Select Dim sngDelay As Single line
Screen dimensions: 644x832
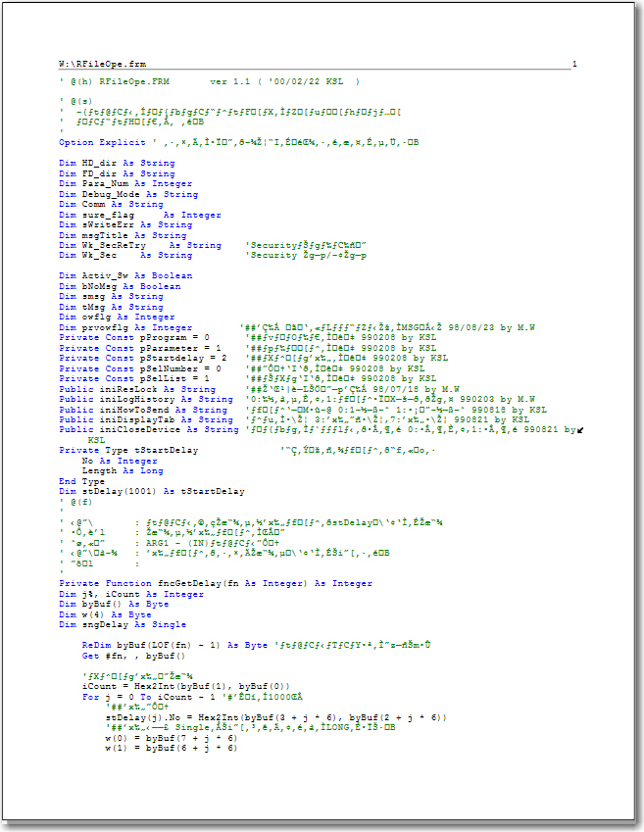pyautogui.click(x=123, y=625)
